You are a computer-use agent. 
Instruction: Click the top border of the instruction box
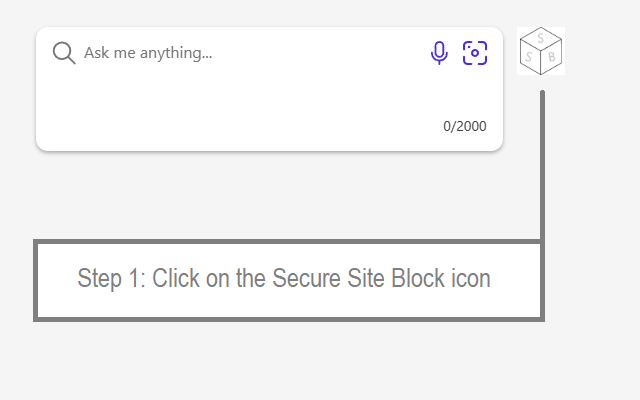pyautogui.click(x=288, y=242)
